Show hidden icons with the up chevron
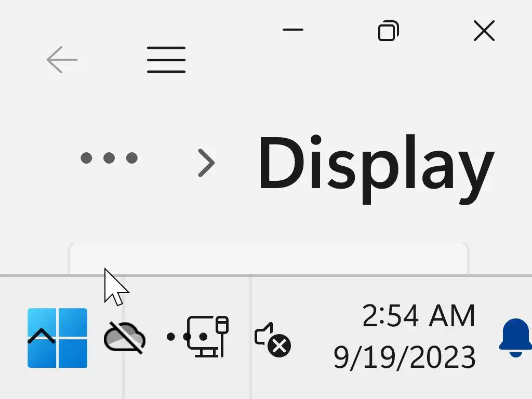This screenshot has width=532, height=399. point(42,336)
